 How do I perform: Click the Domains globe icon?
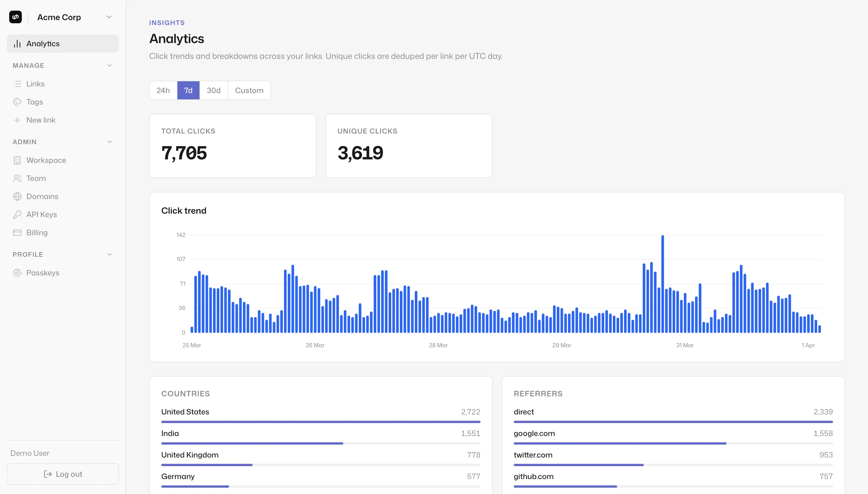tap(17, 196)
